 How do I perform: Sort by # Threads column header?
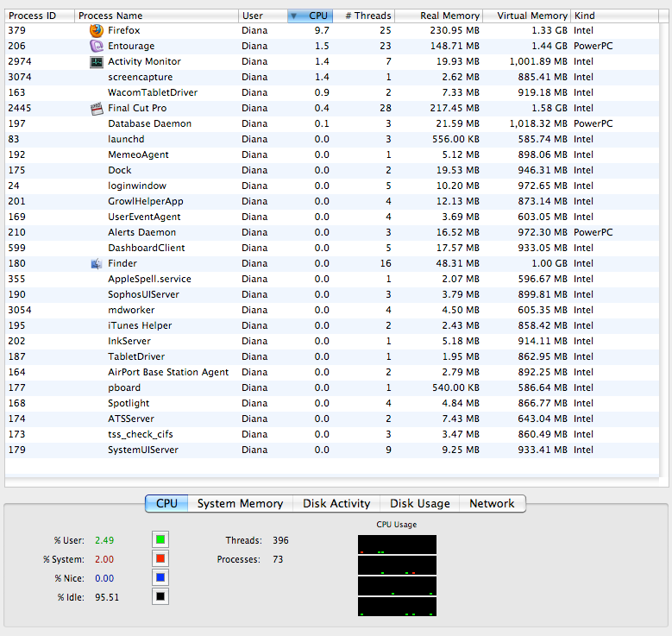(x=364, y=16)
